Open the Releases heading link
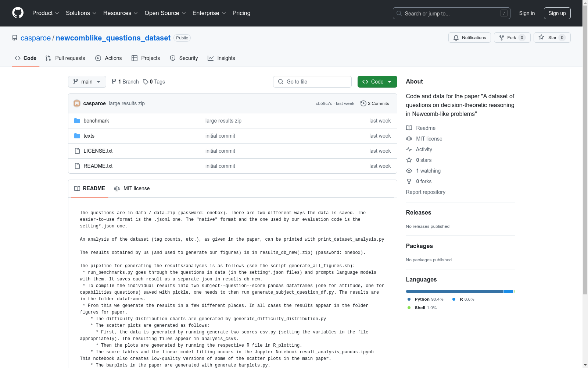Viewport: 588px width, 368px height. (x=419, y=212)
